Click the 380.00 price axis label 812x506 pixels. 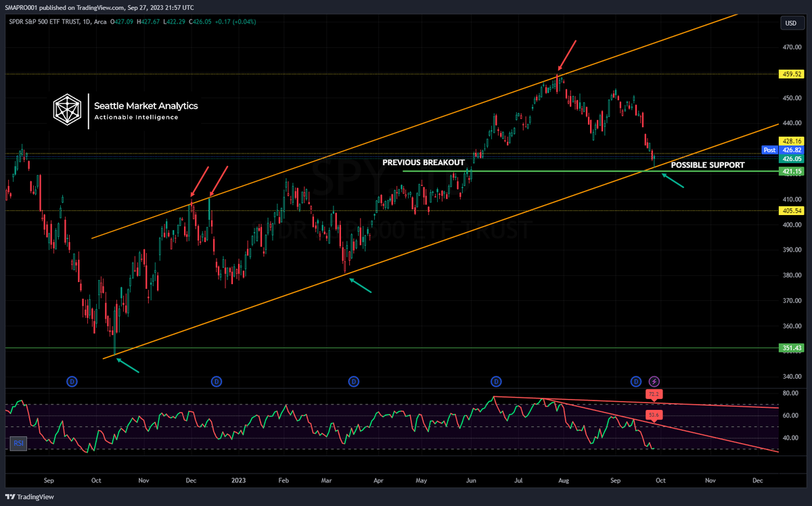point(792,275)
